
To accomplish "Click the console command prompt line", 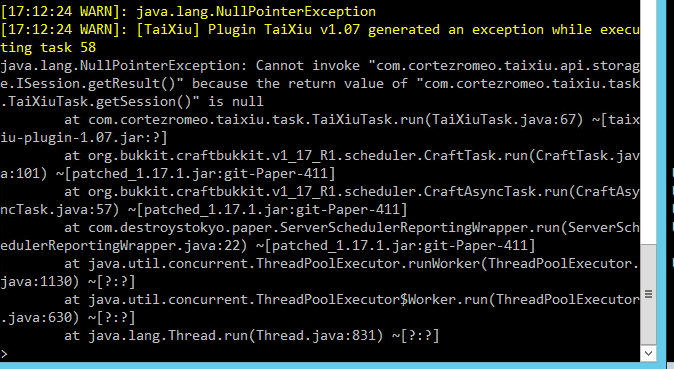I will 320,354.
